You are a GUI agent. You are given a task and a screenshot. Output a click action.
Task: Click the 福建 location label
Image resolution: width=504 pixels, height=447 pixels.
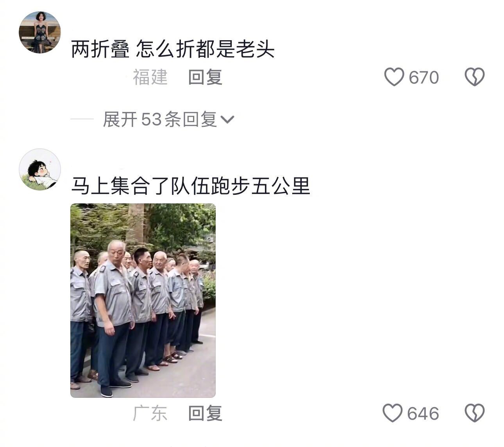[x=150, y=77]
